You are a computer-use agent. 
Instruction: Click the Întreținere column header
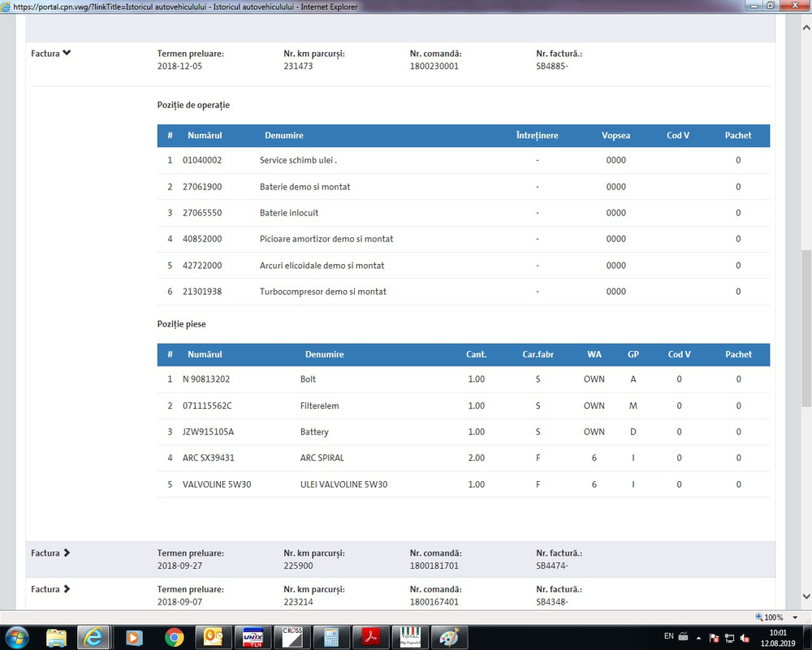tap(537, 136)
